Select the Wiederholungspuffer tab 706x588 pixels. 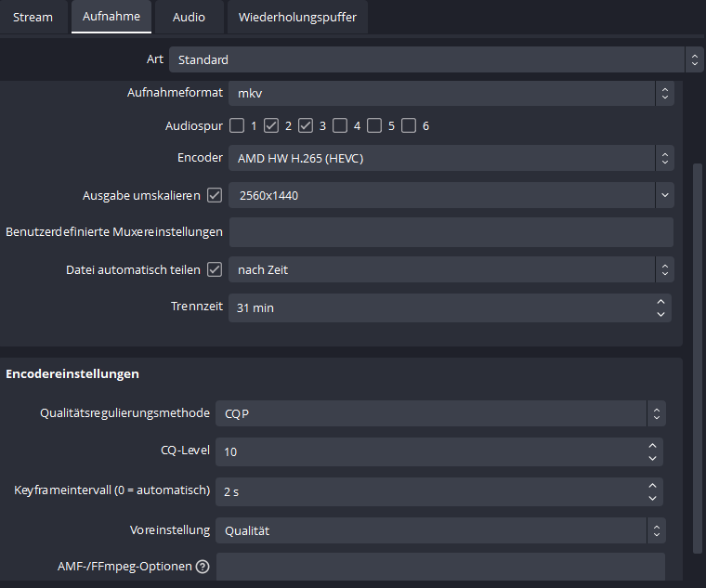click(297, 17)
